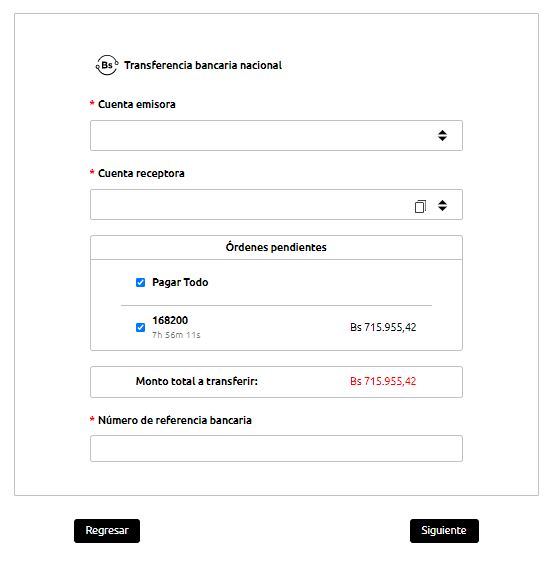Open the Cuenta emisora dropdown field
Screen dimensions: 556x561
276,136
